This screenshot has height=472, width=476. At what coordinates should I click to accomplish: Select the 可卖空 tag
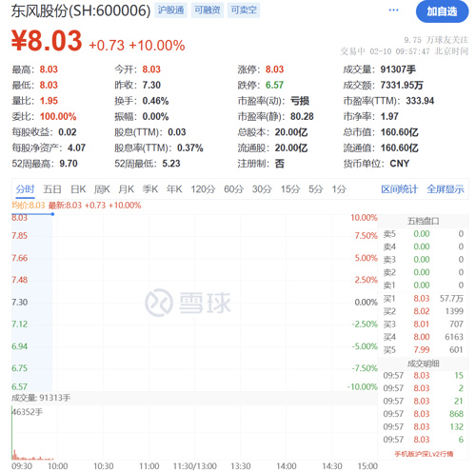244,10
